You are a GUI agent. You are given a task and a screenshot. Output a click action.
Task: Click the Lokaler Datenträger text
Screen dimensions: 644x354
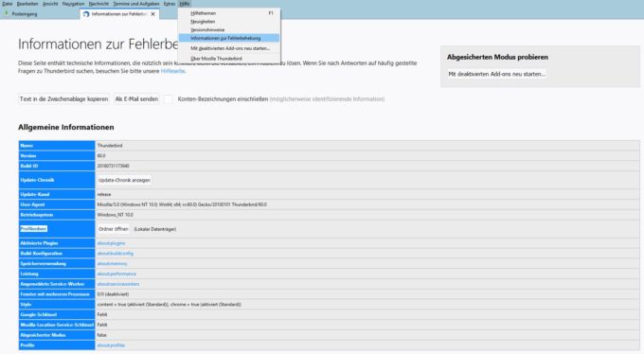[154, 229]
